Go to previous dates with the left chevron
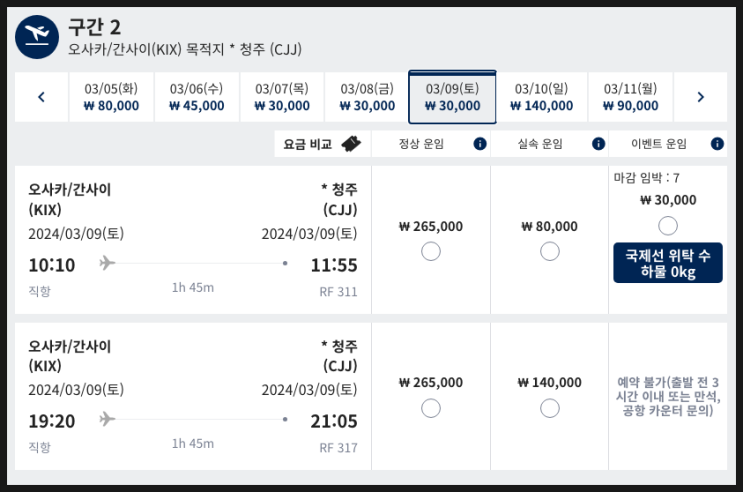Image resolution: width=743 pixels, height=492 pixels. [x=41, y=97]
